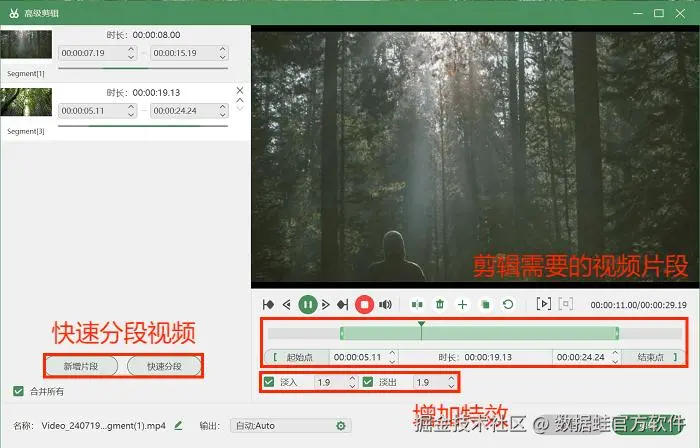Screen dimensions: 700x448
Task: Click Segment[3] end field 00:00:24.24 in list
Action: (189, 111)
